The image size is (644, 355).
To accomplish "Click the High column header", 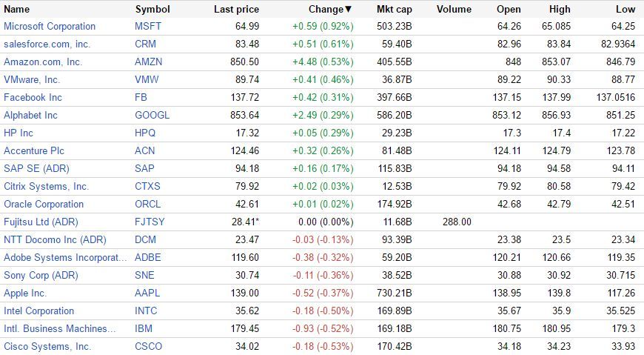I will 560,10.
